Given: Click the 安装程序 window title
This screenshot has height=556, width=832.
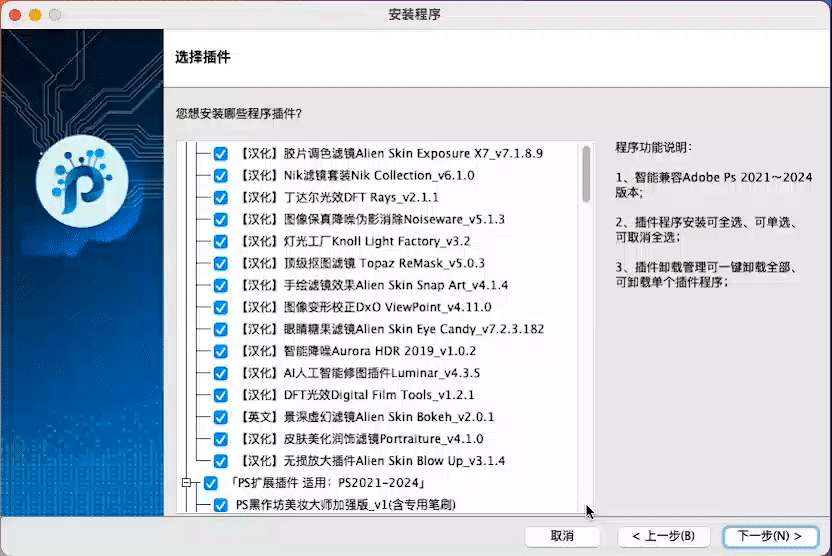Looking at the screenshot, I should click(x=414, y=14).
